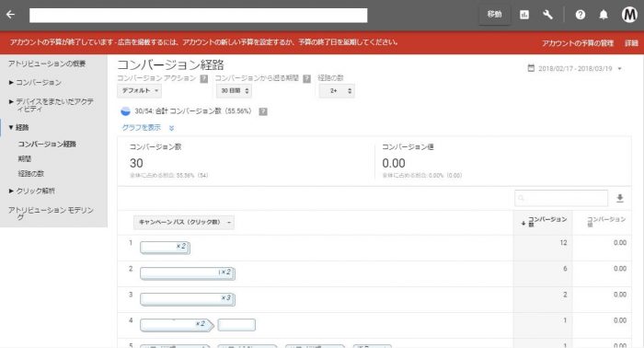Go back with the left arrow icon
Viewport: 644px width, 348px height.
[x=11, y=15]
